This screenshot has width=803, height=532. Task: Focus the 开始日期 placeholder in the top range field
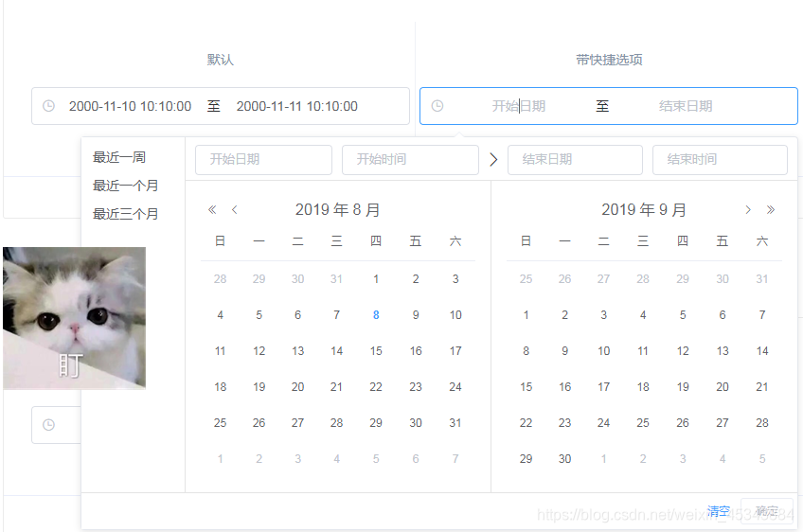[519, 106]
